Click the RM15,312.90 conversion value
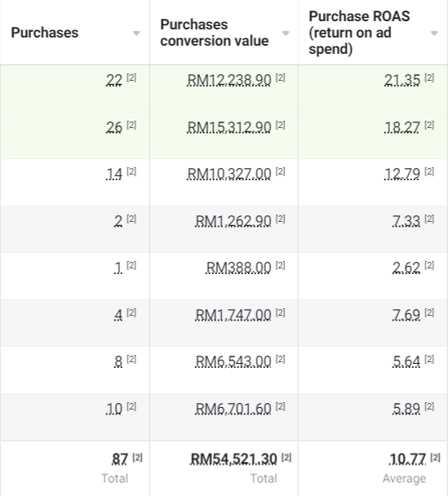The height and width of the screenshot is (496, 448). point(229,127)
